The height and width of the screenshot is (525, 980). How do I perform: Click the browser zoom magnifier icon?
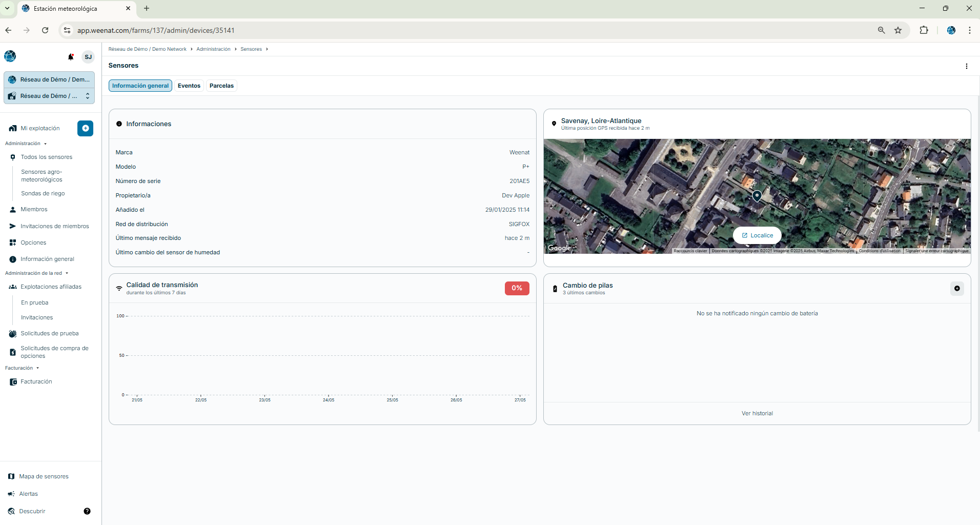click(x=881, y=30)
